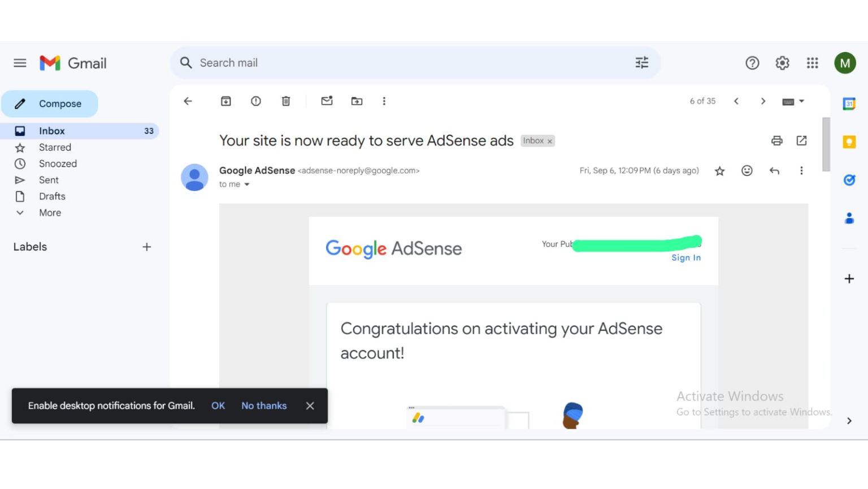This screenshot has height=489, width=868.
Task: Click the Compose button
Action: pyautogui.click(x=50, y=104)
